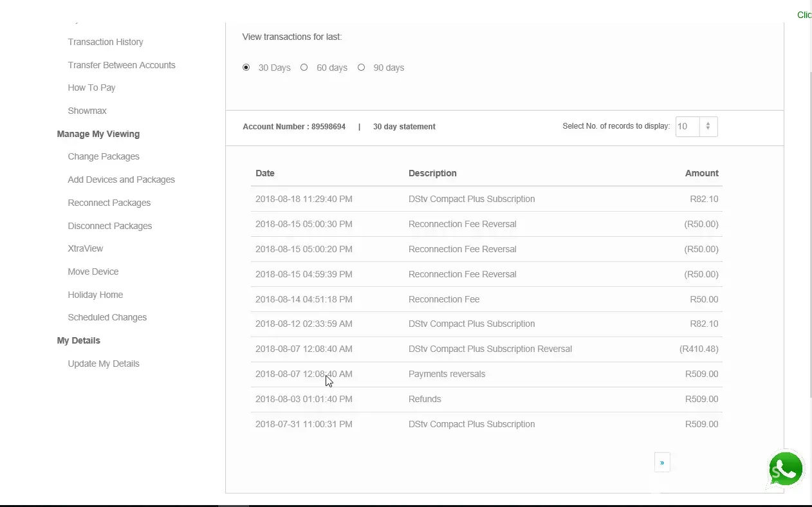Image resolution: width=812 pixels, height=507 pixels.
Task: Open the number of records dropdown
Action: tap(696, 127)
